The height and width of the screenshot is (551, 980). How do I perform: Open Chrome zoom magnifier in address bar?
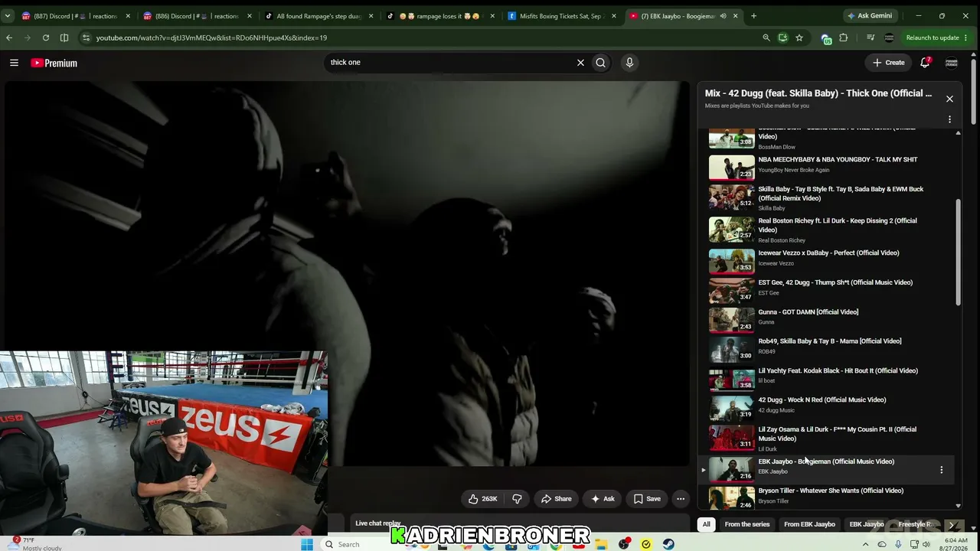766,37
